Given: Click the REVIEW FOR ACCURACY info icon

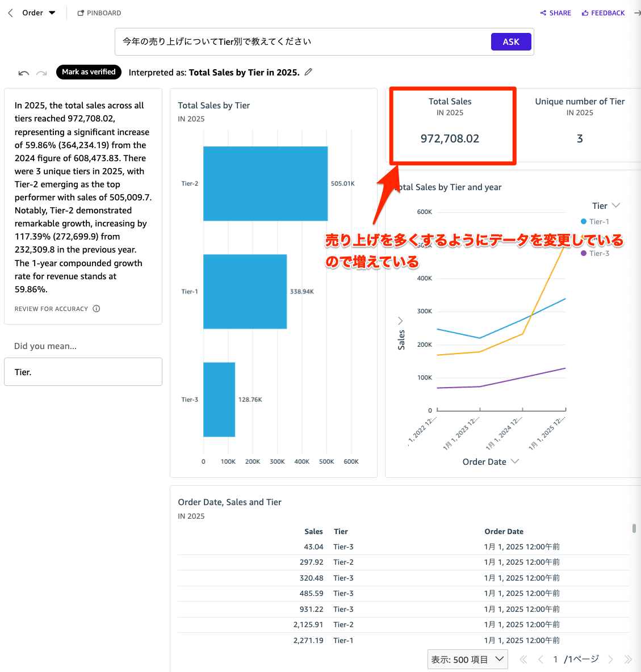Looking at the screenshot, I should pyautogui.click(x=97, y=309).
